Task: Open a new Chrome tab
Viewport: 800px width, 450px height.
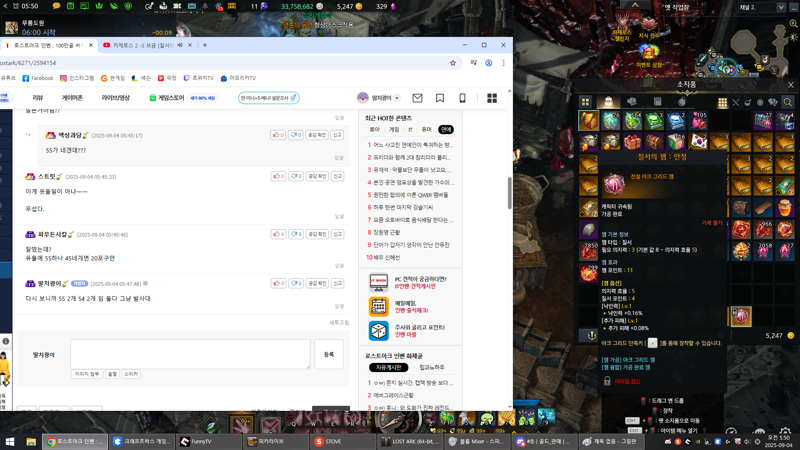Action: 205,45
